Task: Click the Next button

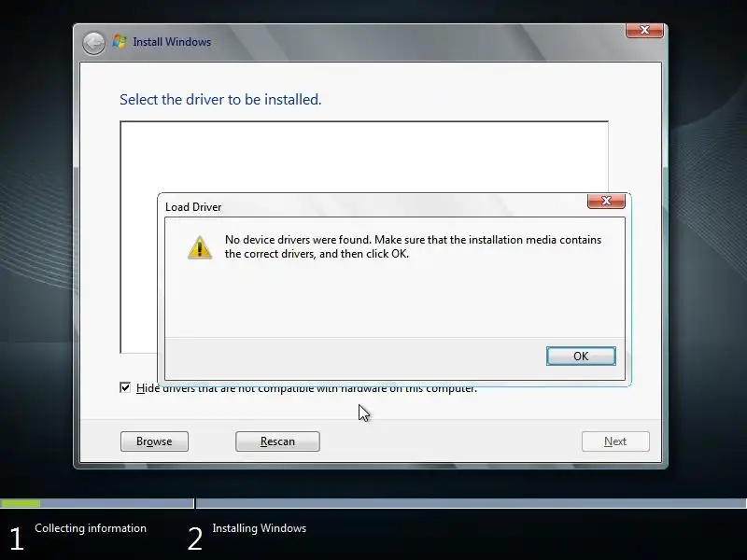Action: coord(615,441)
